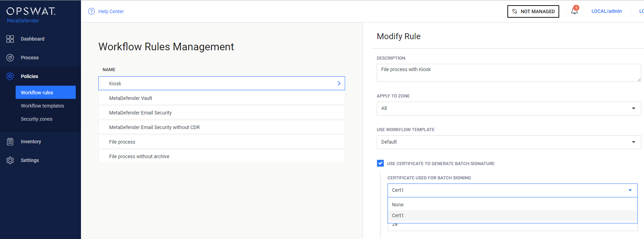Uncheck Use Certificate to Generate Batch Signature

(x=381, y=163)
